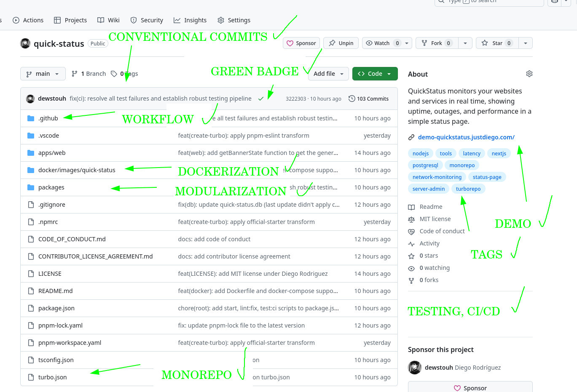Open the package.json file
Viewport: 577px width, 392px height.
click(56, 308)
